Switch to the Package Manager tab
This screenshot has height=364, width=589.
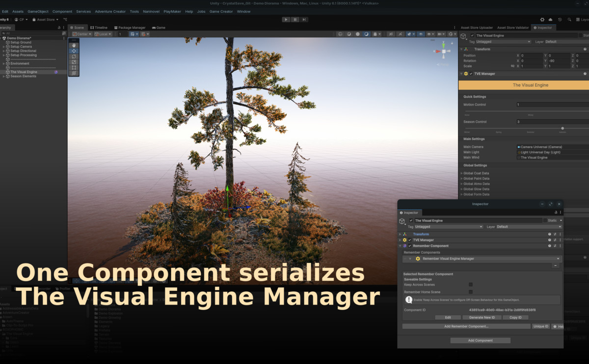point(130,27)
